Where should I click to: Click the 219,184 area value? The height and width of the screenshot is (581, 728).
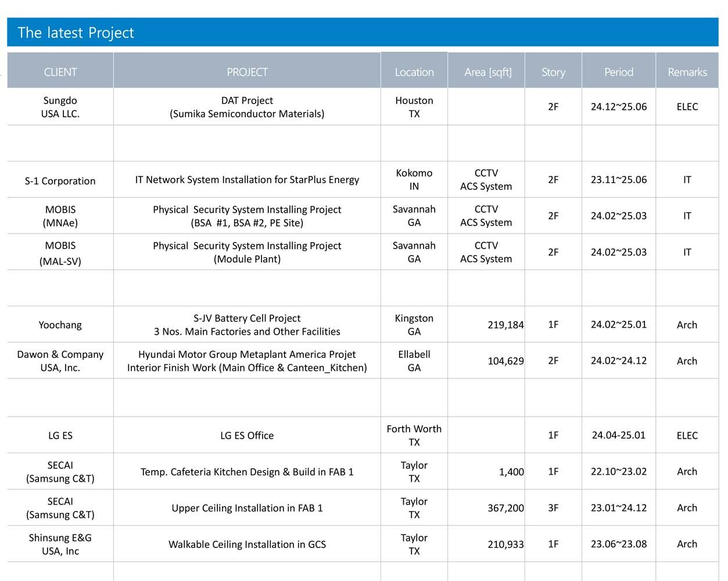click(505, 325)
